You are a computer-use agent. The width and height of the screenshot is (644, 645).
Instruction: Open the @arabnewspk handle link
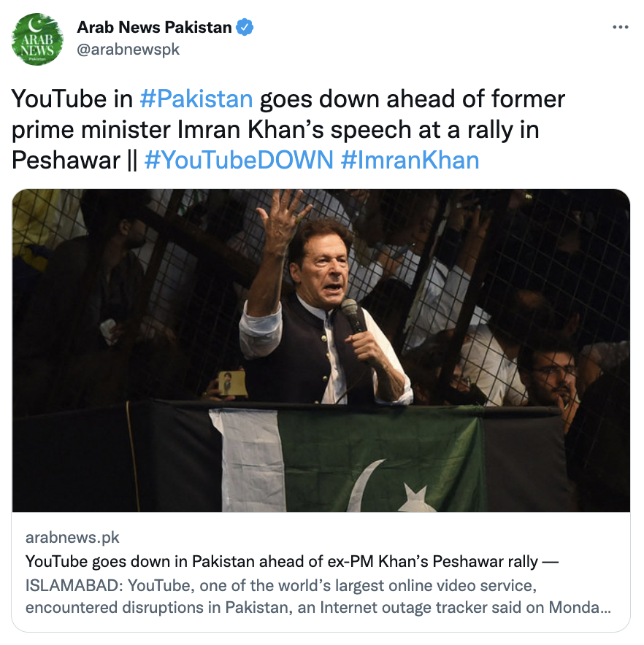(128, 50)
